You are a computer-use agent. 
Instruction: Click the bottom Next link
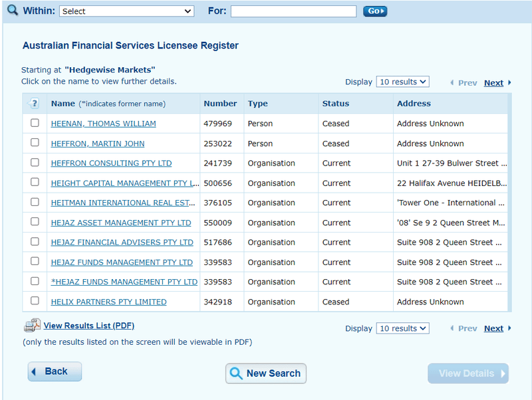(493, 328)
